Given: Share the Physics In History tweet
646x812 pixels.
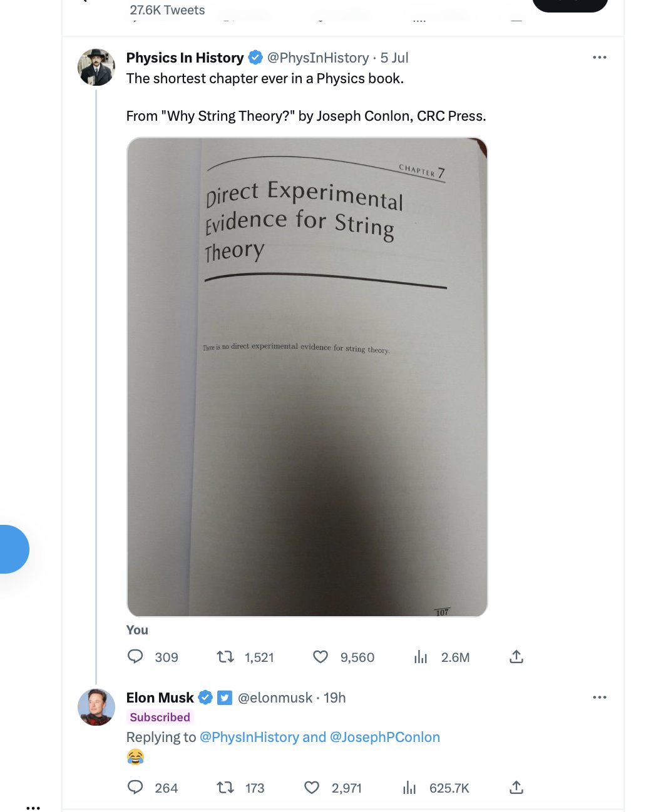Looking at the screenshot, I should [516, 657].
